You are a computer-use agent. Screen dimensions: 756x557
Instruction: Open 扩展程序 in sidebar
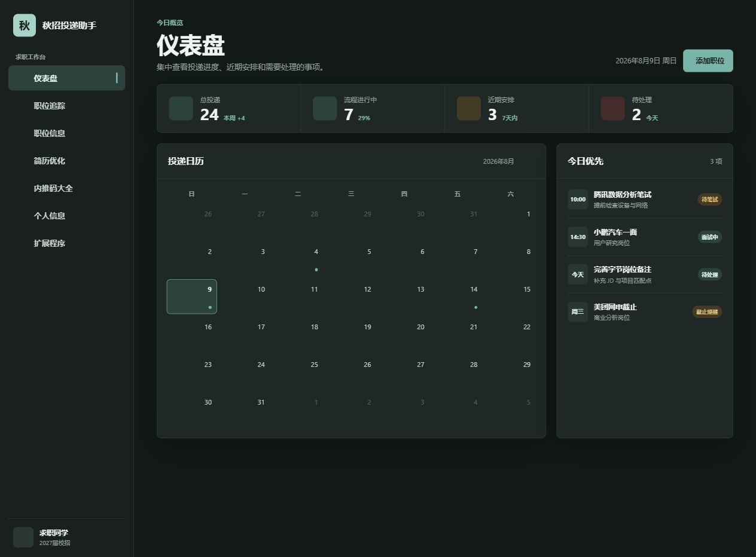click(x=66, y=243)
